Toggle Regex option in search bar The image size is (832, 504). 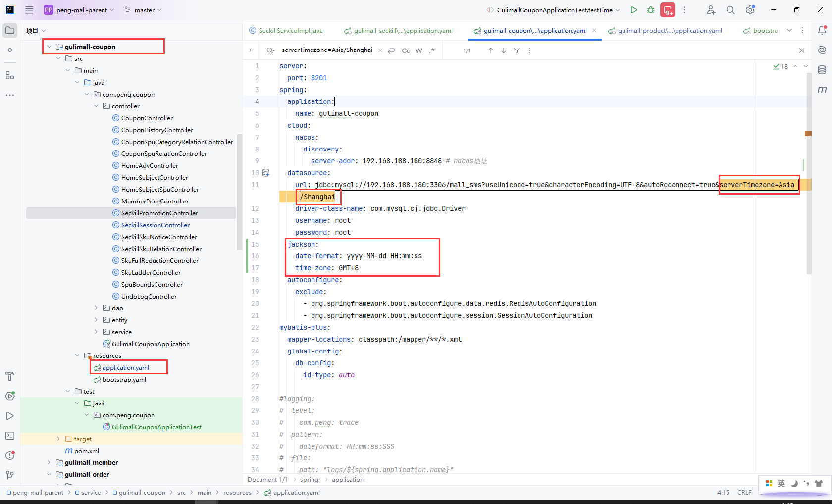pyautogui.click(x=432, y=50)
